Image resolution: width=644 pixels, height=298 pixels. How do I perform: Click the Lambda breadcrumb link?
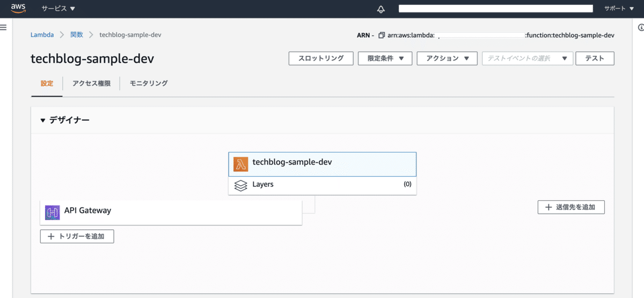[x=42, y=35]
